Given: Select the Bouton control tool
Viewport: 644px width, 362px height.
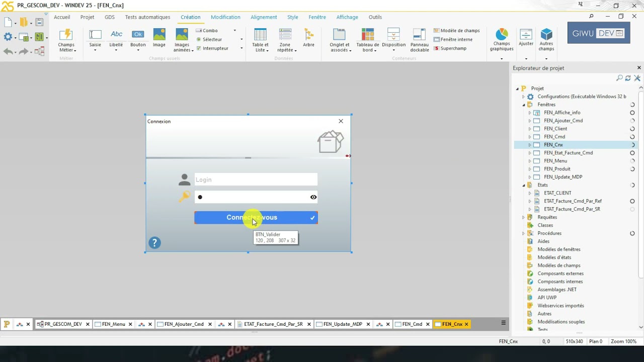Looking at the screenshot, I should (x=138, y=39).
